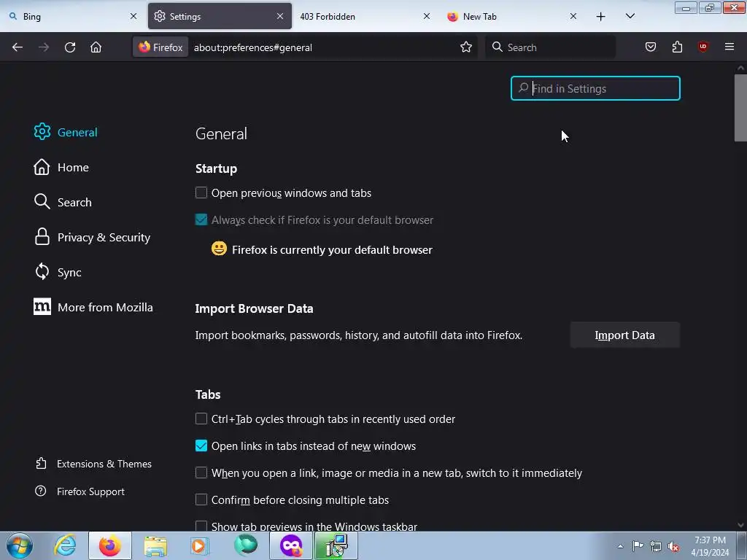Open Extensions & Themes link

click(93, 464)
